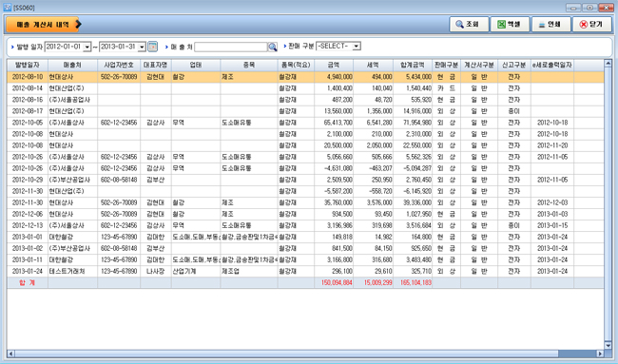The width and height of the screenshot is (618, 364).
Task: Click the magnifier icon next to 매출처 field
Action: [x=273, y=47]
